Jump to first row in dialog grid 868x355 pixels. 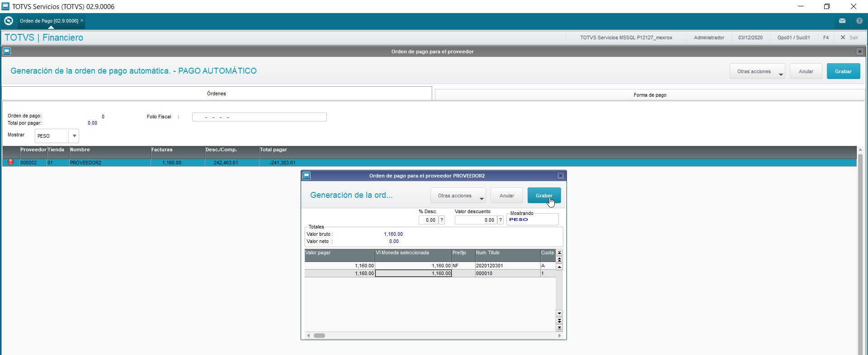[559, 252]
